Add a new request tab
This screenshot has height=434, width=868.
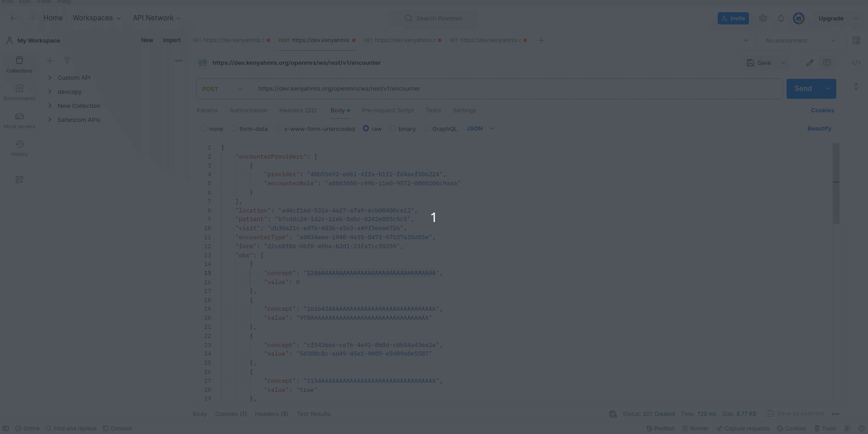click(x=541, y=40)
